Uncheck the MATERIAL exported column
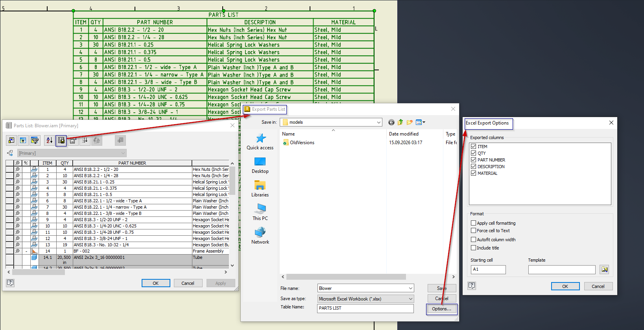The width and height of the screenshot is (644, 330). (474, 173)
